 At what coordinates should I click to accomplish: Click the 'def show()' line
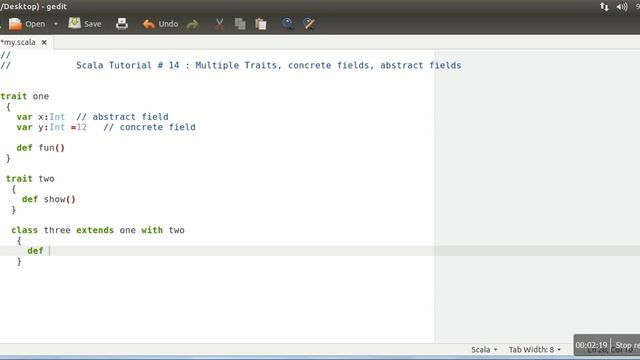(49, 199)
